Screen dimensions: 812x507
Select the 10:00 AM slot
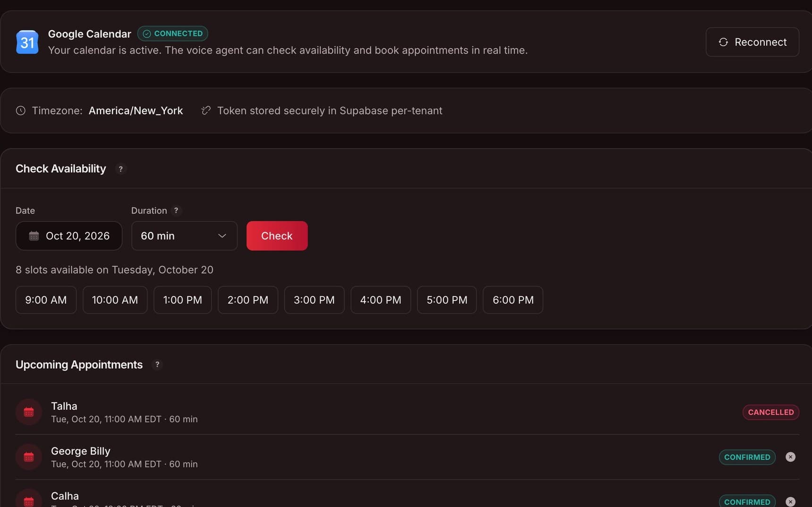point(115,300)
